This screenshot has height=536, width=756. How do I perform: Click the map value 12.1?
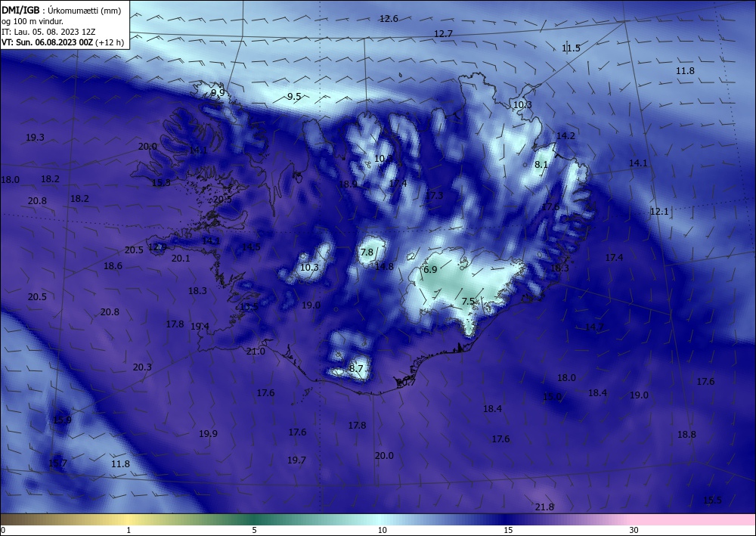tap(659, 212)
